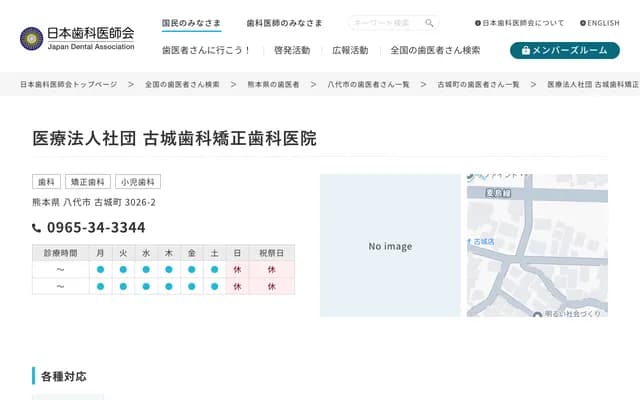
Task: Select the 矯正歯科 specialty tag
Action: pyautogui.click(x=88, y=182)
